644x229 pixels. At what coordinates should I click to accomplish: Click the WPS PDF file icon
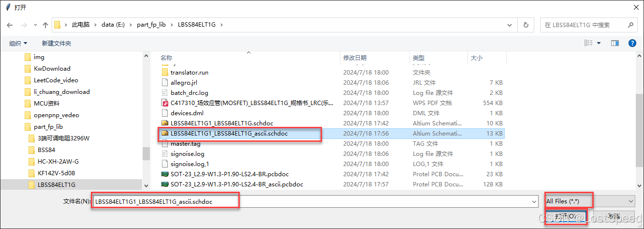(x=165, y=103)
